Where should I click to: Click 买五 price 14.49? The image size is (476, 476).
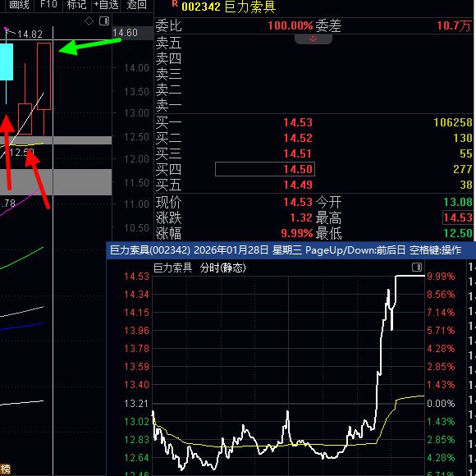(x=298, y=185)
